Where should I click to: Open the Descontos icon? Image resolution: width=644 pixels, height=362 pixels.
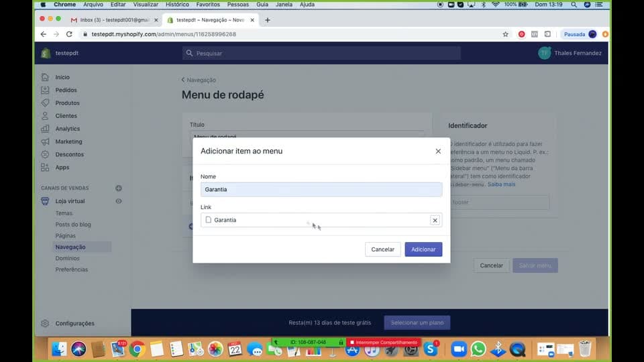(45, 154)
